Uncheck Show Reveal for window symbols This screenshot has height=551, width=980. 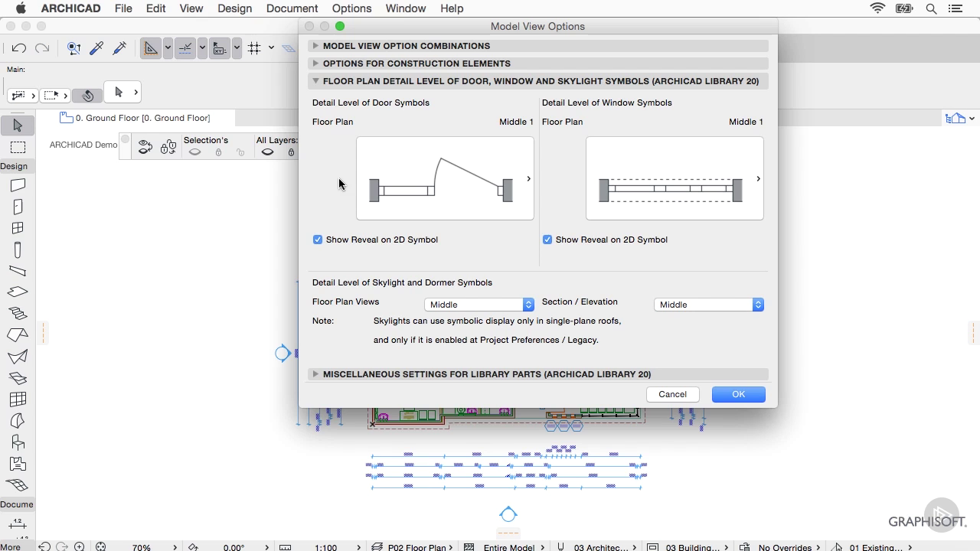click(x=547, y=240)
